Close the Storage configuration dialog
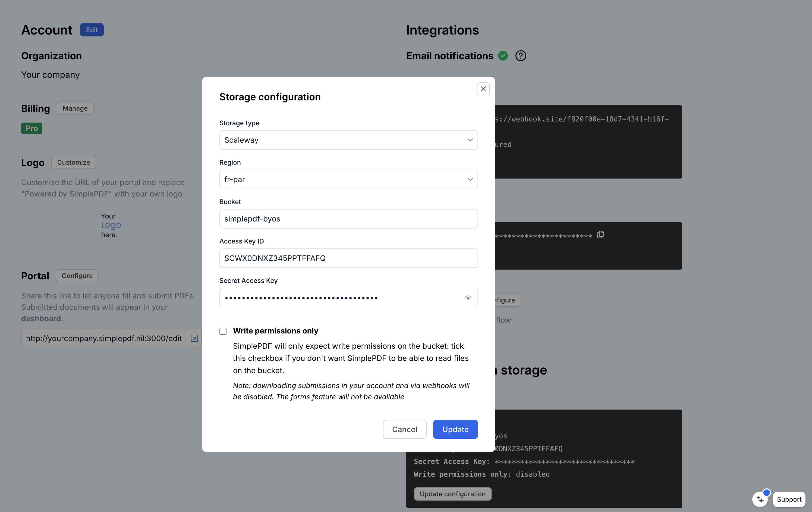 pyautogui.click(x=483, y=89)
